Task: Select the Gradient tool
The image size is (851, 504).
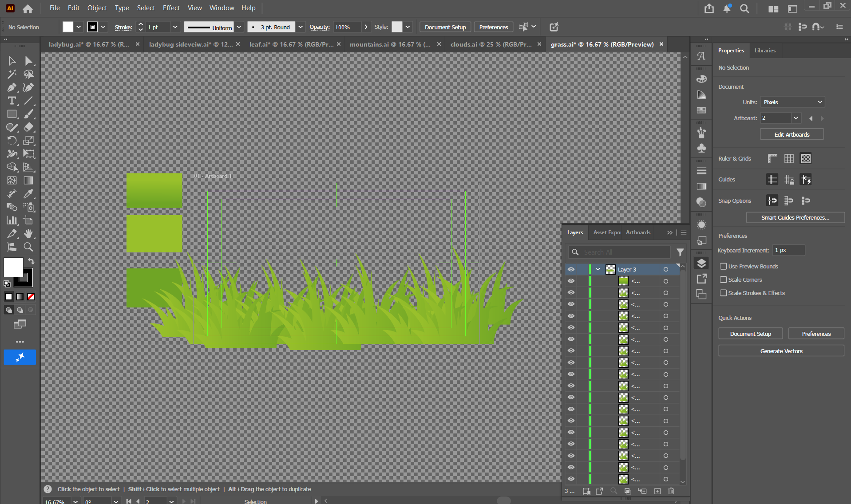Action: 29,181
